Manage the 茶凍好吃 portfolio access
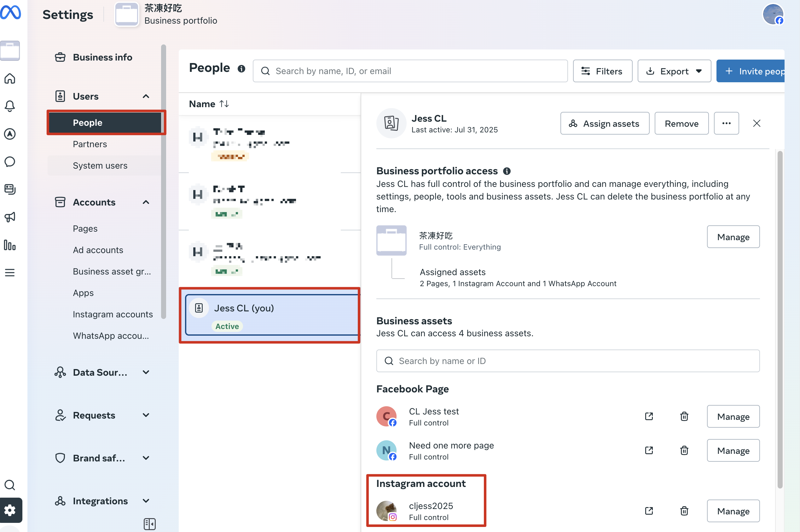The height and width of the screenshot is (532, 800). click(733, 237)
